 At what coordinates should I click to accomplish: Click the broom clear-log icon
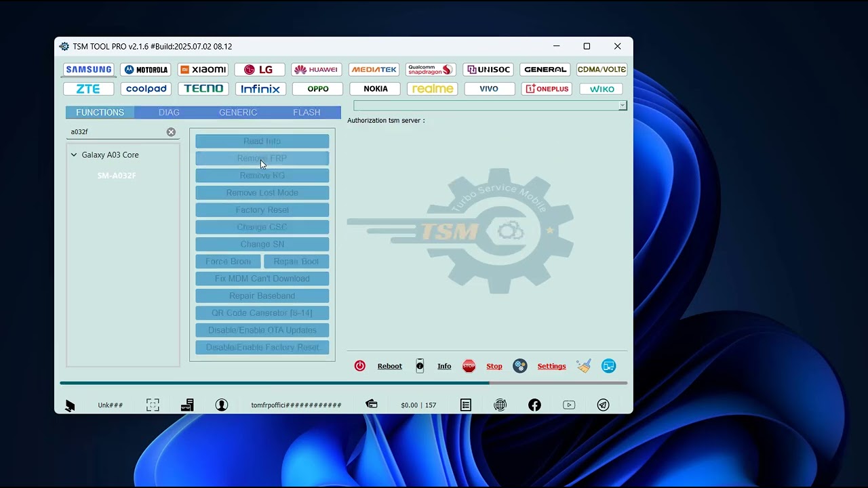[584, 366]
